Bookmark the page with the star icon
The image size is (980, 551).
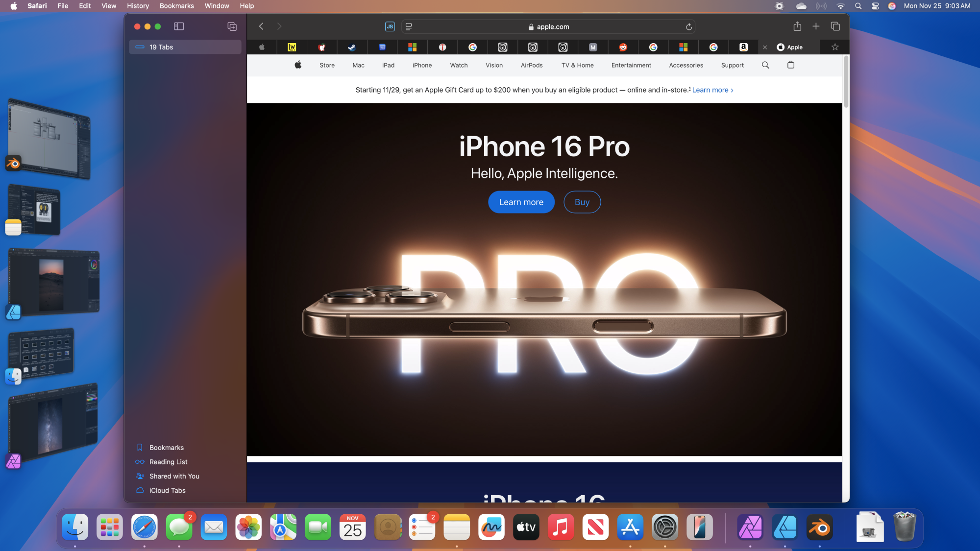tap(834, 47)
